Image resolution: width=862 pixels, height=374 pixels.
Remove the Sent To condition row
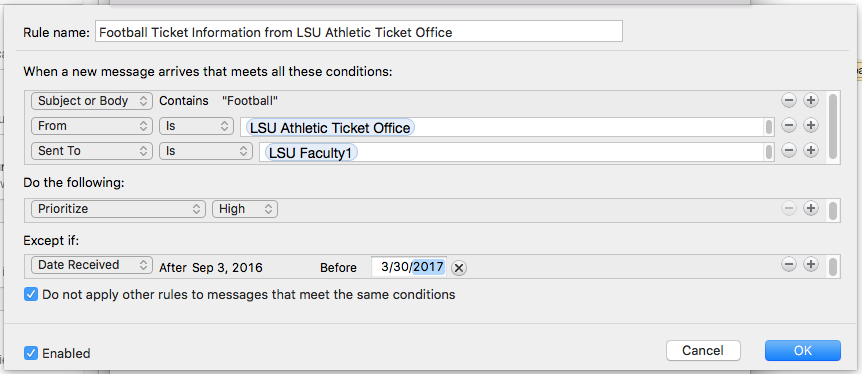(788, 150)
